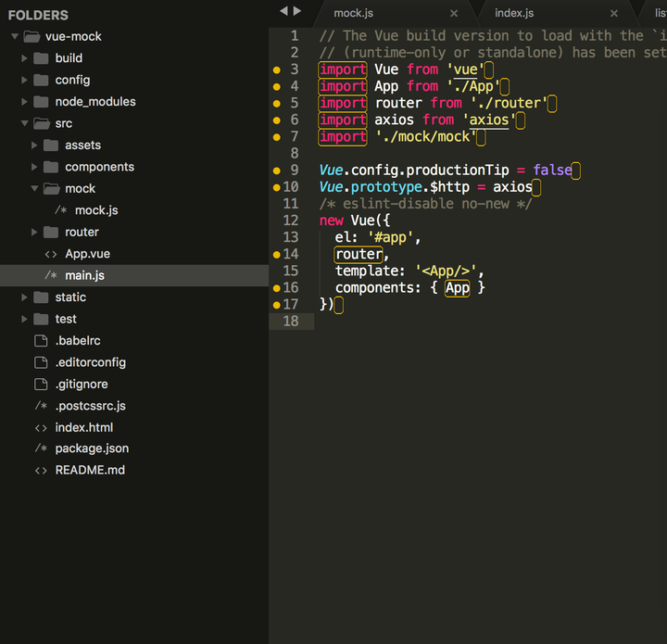
Task: Click the lint marker on line 3
Action: [x=276, y=69]
